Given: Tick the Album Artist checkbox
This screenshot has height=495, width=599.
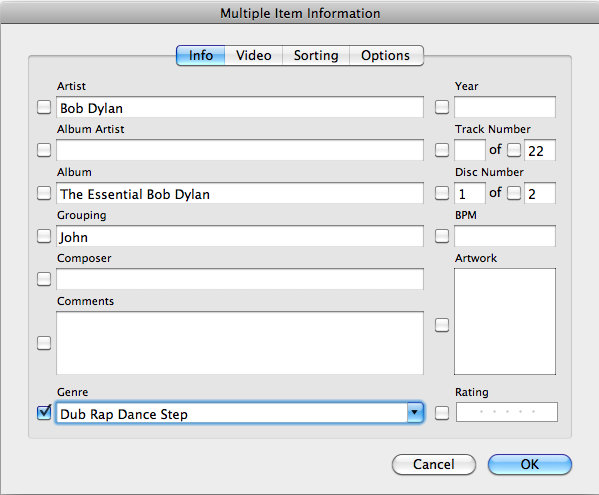Looking at the screenshot, I should (44, 150).
